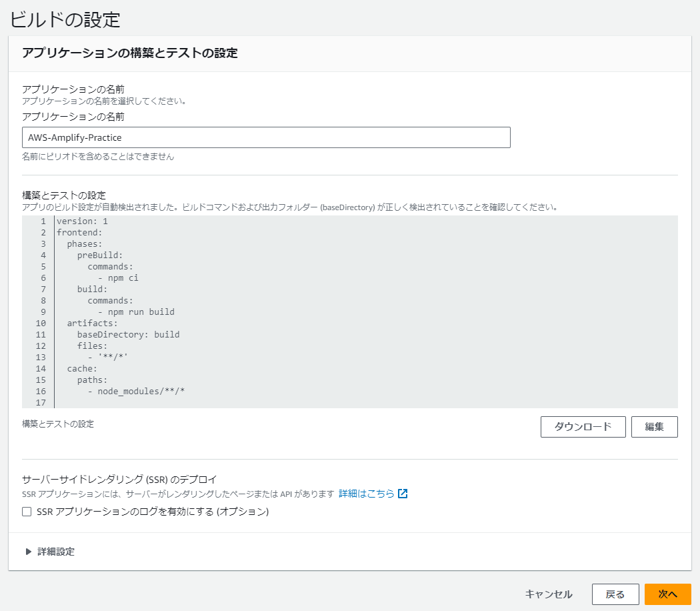This screenshot has width=700, height=611.
Task: Click the external link icon beside 詳細はこちら
Action: 403,494
